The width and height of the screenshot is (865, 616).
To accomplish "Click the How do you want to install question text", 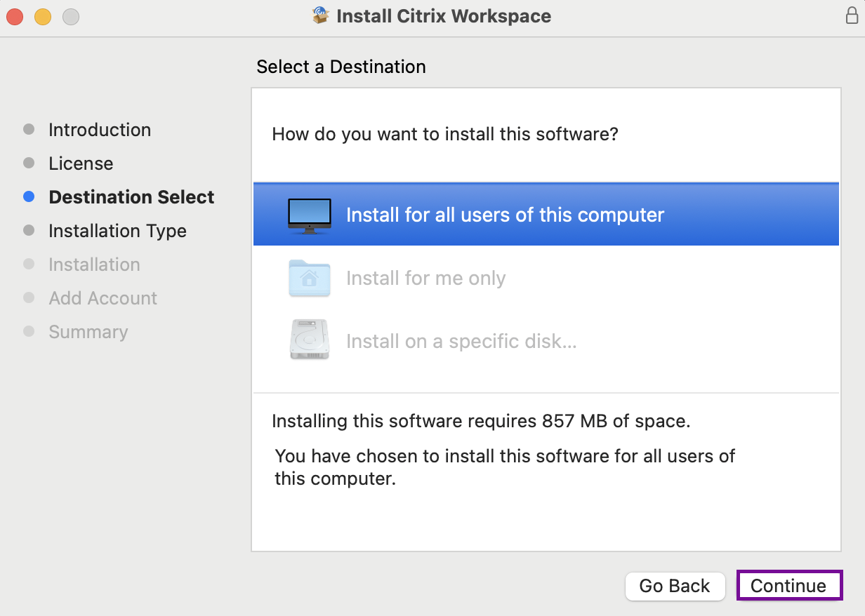I will tap(445, 133).
